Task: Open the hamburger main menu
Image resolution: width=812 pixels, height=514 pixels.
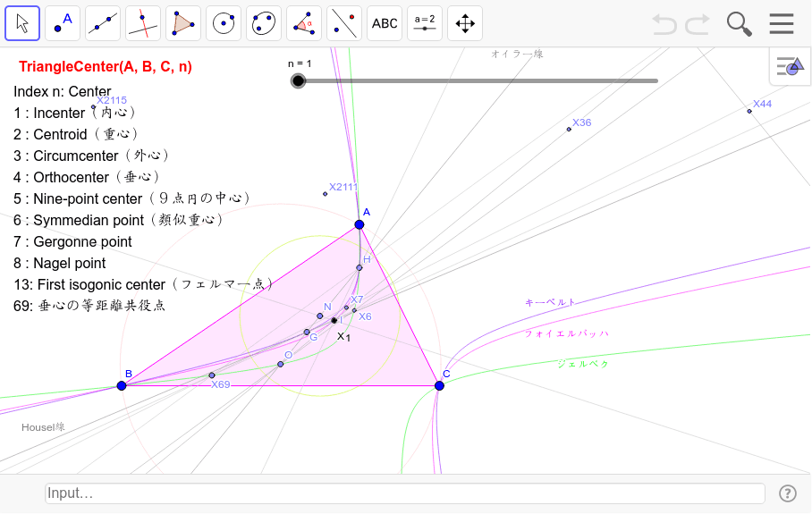Action: pos(782,24)
